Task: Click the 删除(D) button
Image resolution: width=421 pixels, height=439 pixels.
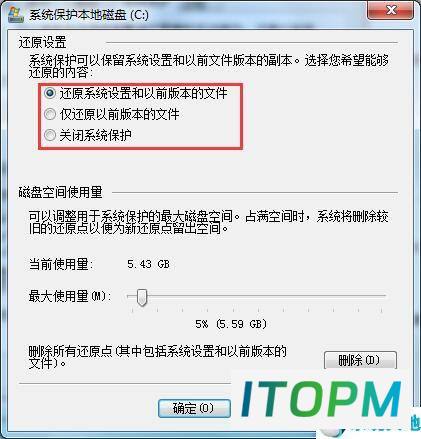Action: [360, 360]
